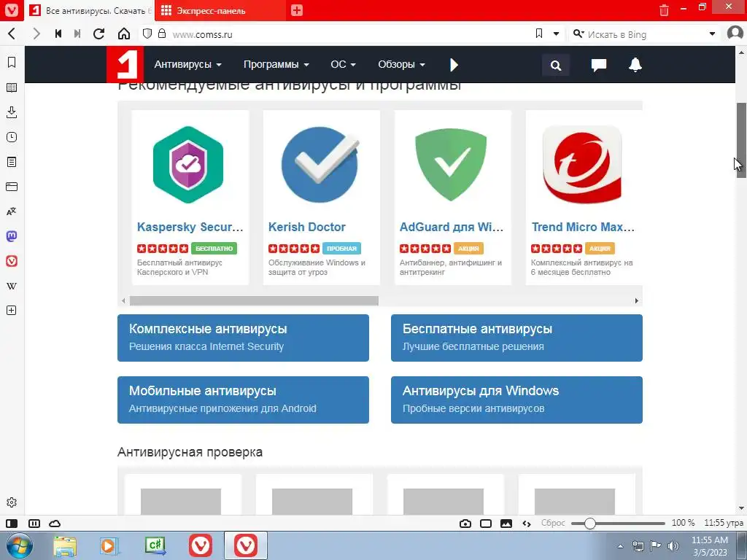
Task: Click the fast forward navigation button
Action: click(77, 34)
